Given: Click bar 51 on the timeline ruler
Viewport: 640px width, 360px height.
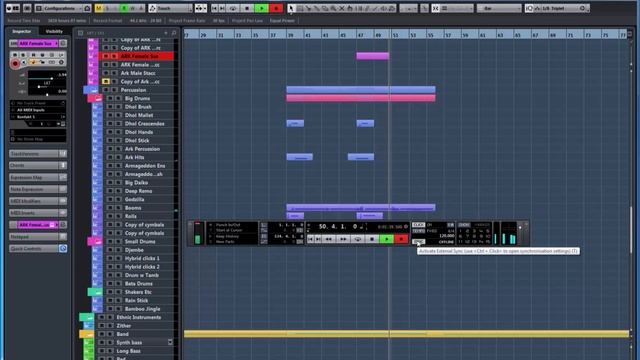Looking at the screenshot, I should (395, 35).
